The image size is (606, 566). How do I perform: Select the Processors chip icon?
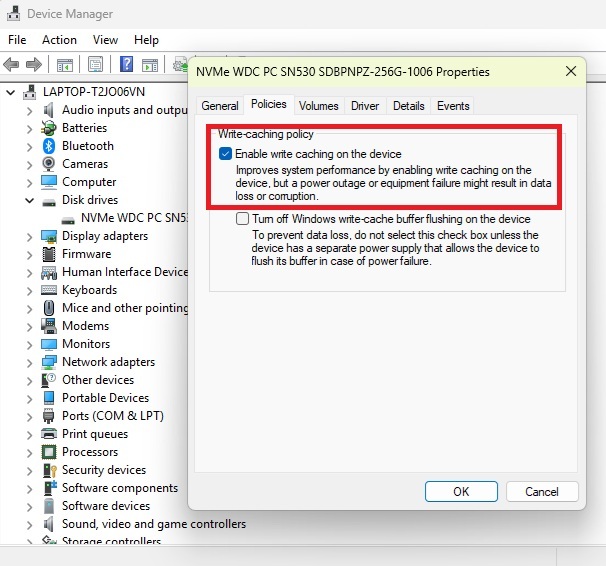tap(49, 452)
